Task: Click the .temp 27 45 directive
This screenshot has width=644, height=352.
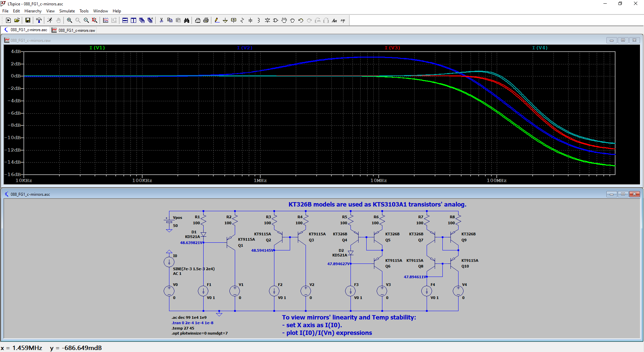Action: point(183,328)
